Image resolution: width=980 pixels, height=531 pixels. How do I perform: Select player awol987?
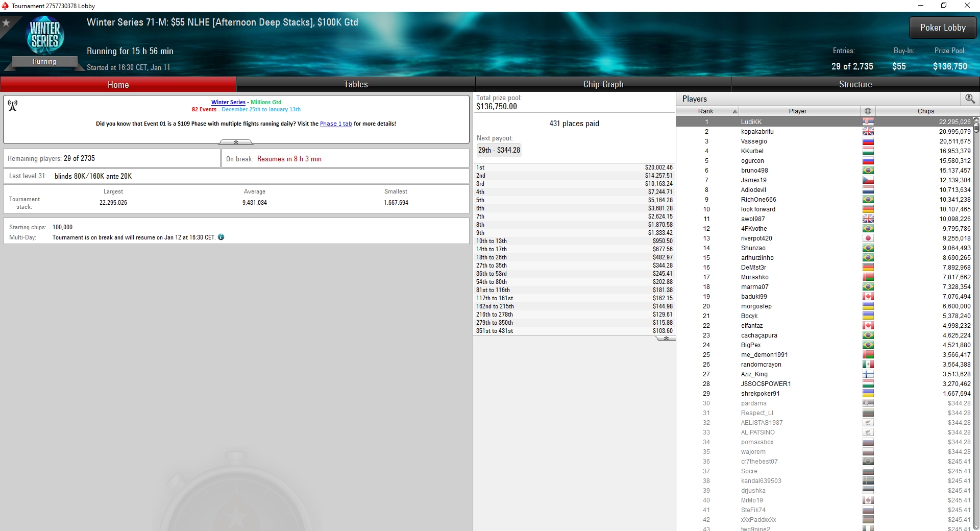coord(824,219)
